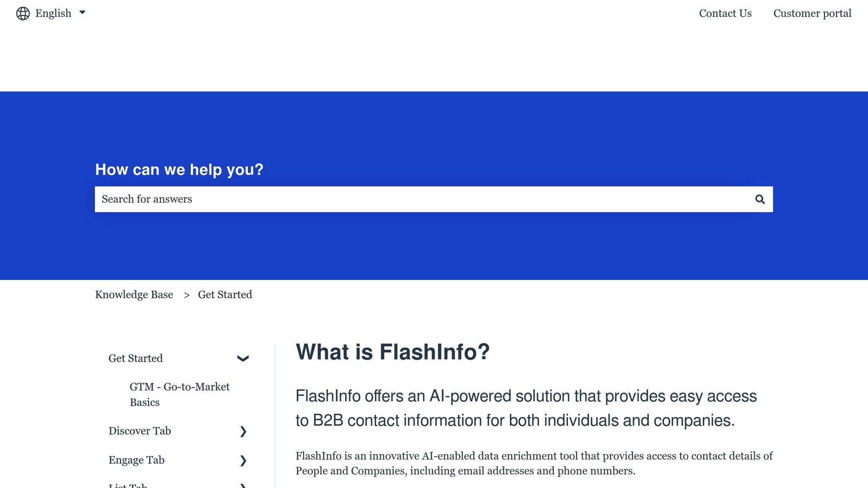Screen dimensions: 868x488
Task: Expand the Discover Tab section
Action: pyautogui.click(x=243, y=432)
